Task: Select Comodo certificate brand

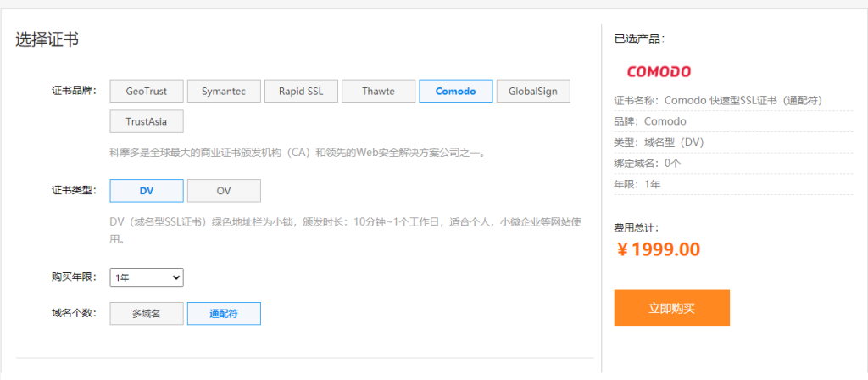Action: 455,92
